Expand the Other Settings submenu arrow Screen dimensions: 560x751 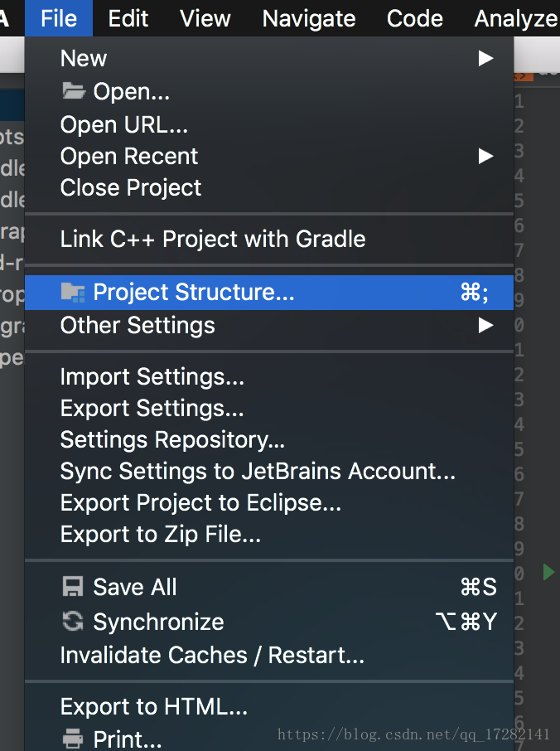485,325
